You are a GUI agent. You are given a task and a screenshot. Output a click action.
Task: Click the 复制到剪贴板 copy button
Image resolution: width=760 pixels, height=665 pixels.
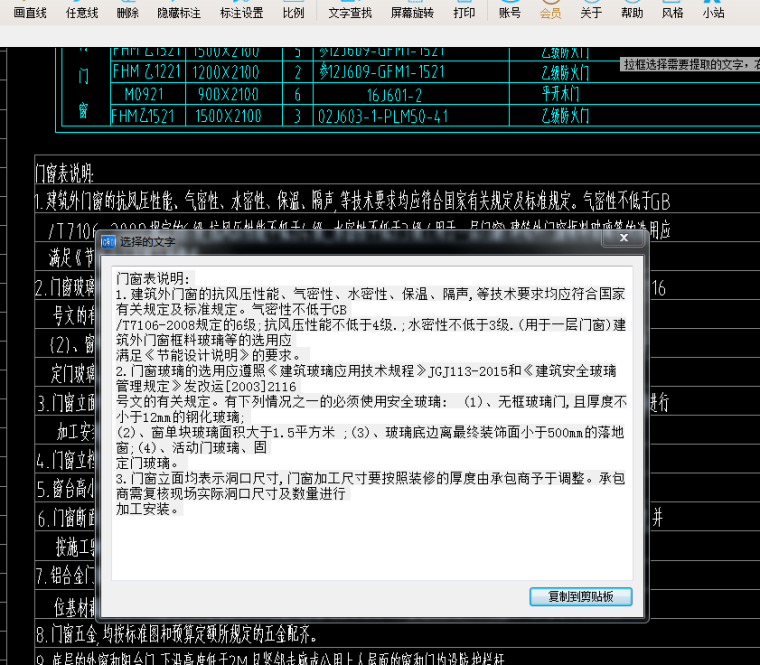pyautogui.click(x=580, y=597)
